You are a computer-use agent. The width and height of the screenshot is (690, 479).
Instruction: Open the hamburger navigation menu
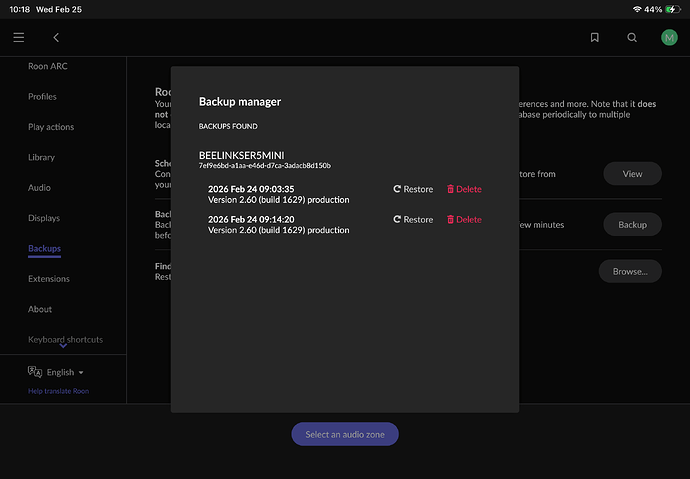click(x=19, y=37)
